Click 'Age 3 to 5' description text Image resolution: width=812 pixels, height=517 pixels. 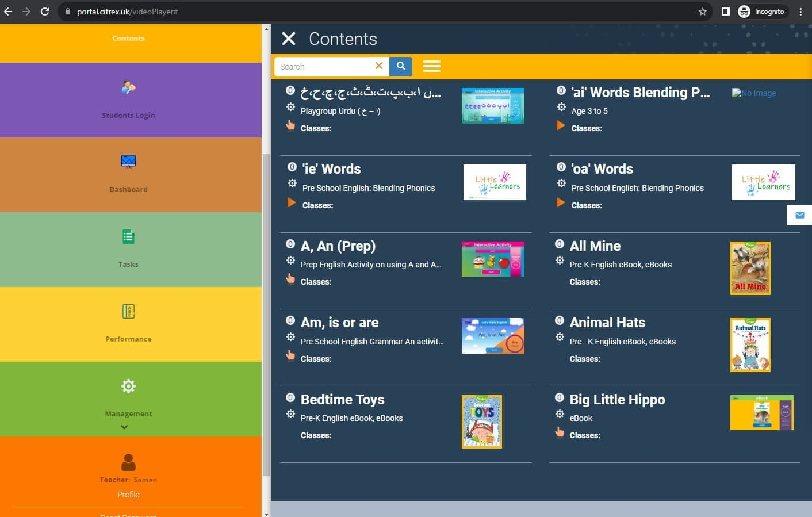[589, 111]
